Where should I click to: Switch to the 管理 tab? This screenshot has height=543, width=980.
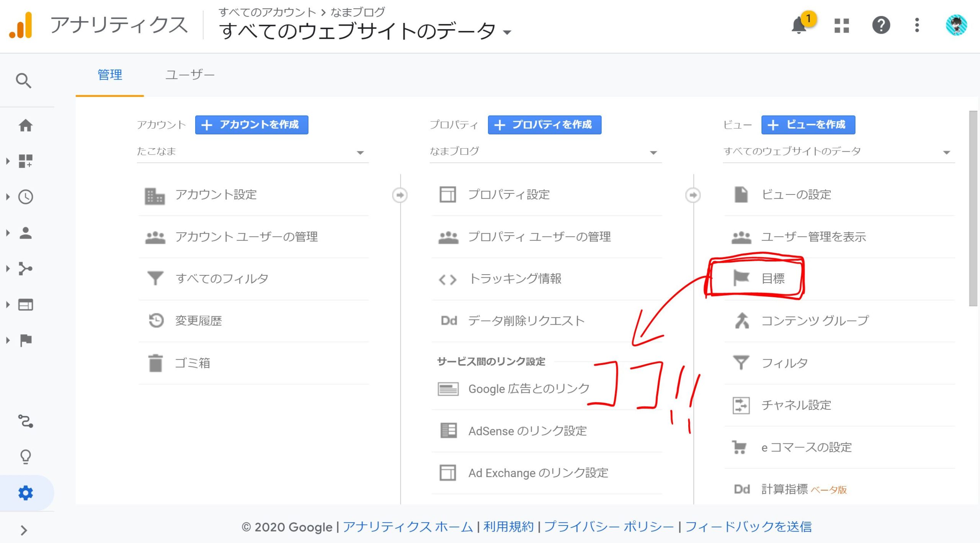(110, 75)
